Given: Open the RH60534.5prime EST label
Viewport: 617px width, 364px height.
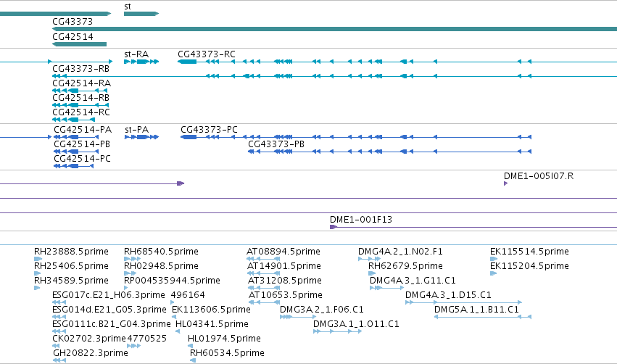Looking at the screenshot, I should point(227,353).
